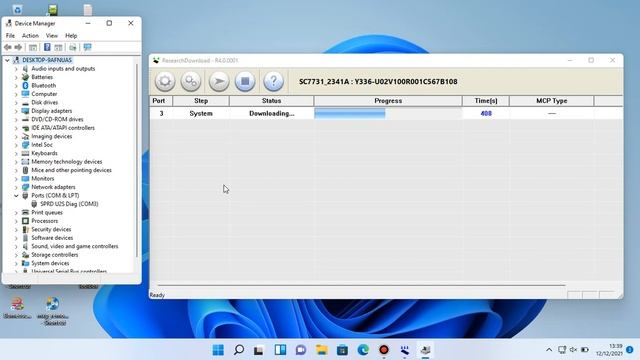Image resolution: width=640 pixels, height=360 pixels.
Task: Click volume icon in system tray
Action: pos(573,350)
